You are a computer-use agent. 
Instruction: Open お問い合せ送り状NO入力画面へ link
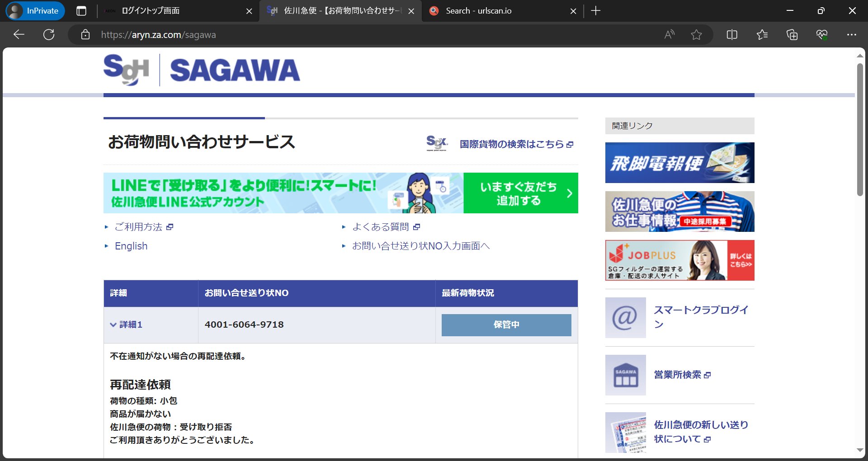[x=421, y=246]
